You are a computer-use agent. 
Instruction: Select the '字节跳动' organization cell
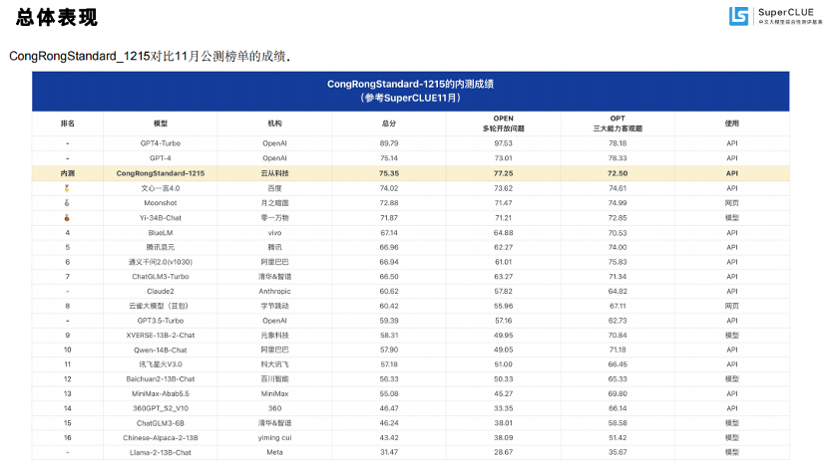coord(275,306)
